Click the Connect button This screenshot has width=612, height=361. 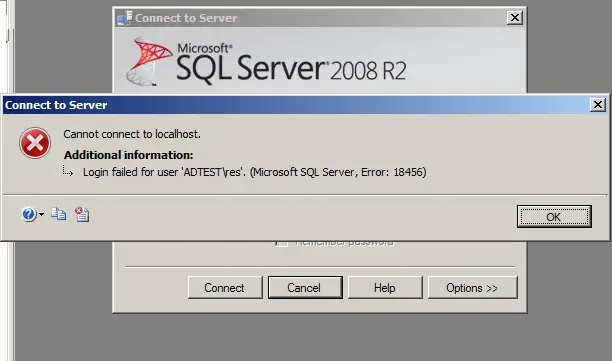pyautogui.click(x=225, y=288)
